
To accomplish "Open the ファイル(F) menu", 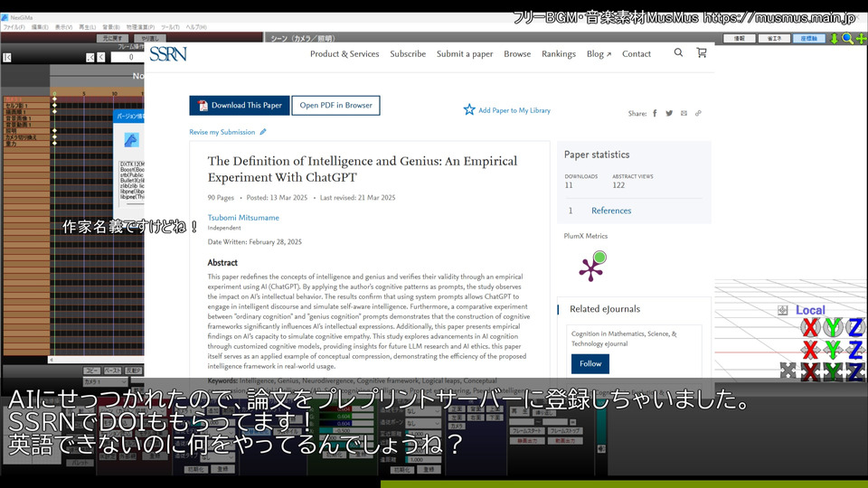I will tap(14, 27).
